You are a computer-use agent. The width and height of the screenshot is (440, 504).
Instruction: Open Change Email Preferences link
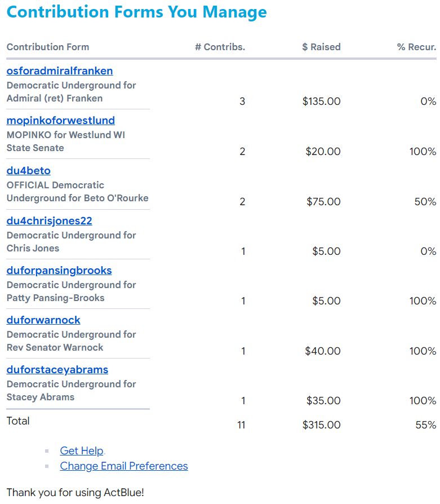124,466
